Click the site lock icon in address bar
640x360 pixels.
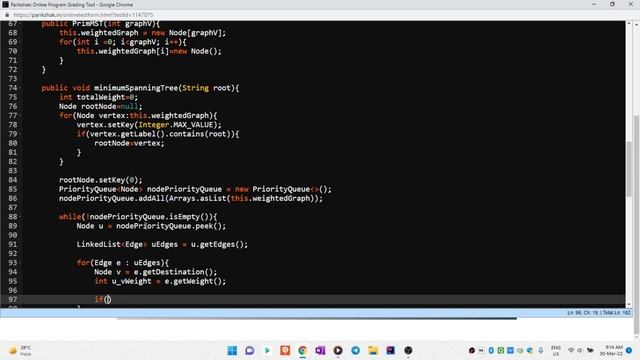pos(7,15)
